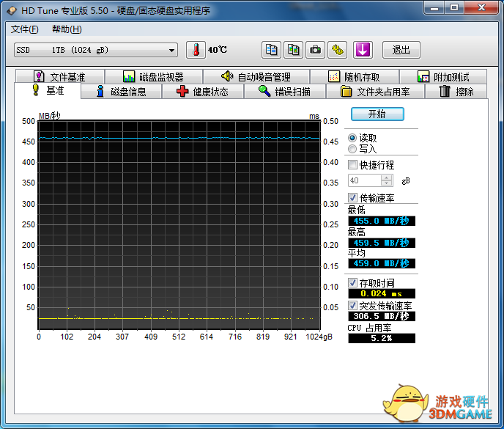This screenshot has width=504, height=429.
Task: Click the minimum 455.0 MB/秒 value
Action: 382,221
